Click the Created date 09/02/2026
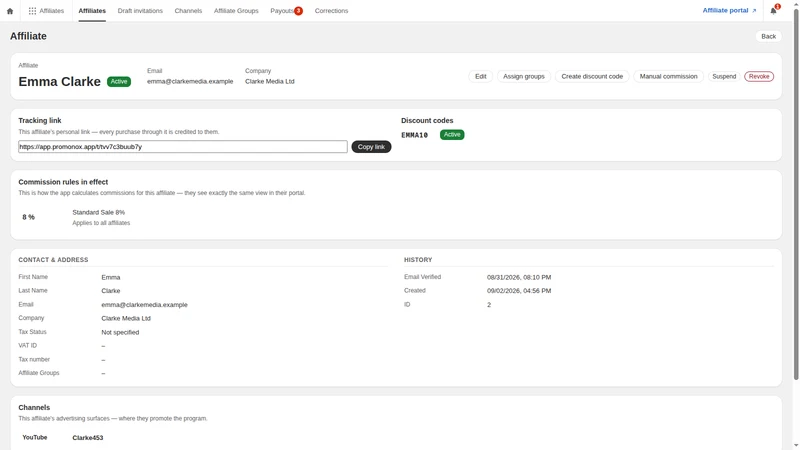 pos(519,291)
